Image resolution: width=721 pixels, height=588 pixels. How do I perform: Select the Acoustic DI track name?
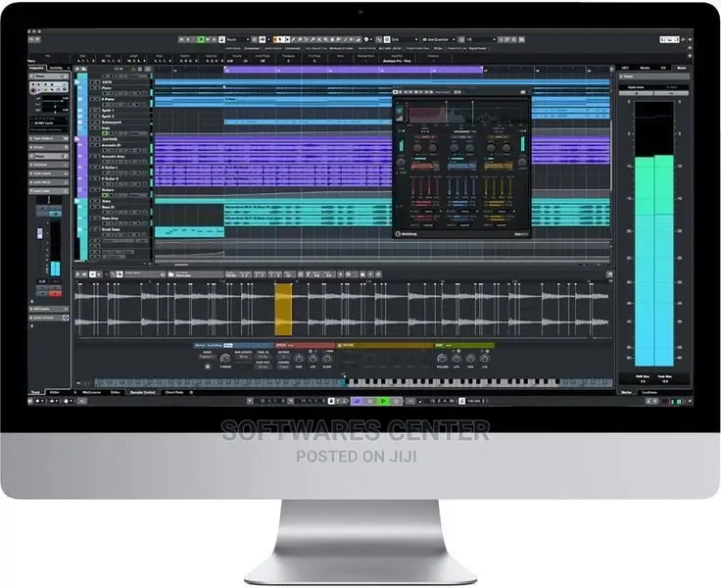tap(112, 145)
